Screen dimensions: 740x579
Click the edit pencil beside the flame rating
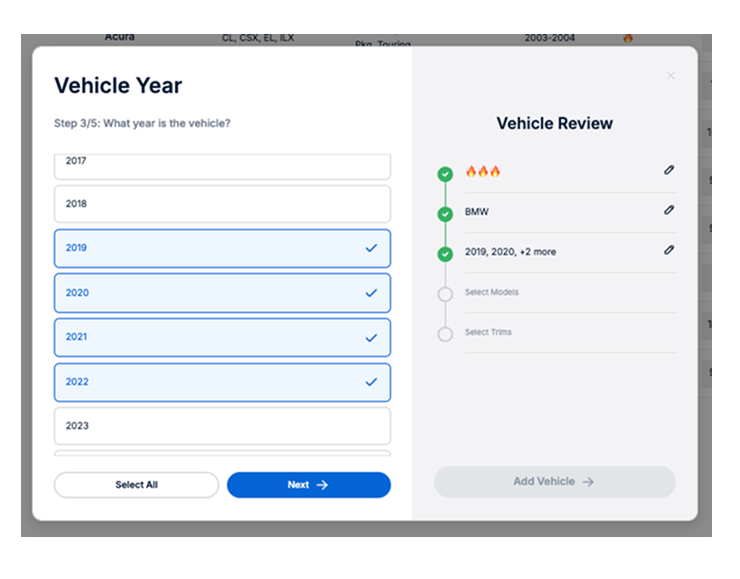click(669, 171)
